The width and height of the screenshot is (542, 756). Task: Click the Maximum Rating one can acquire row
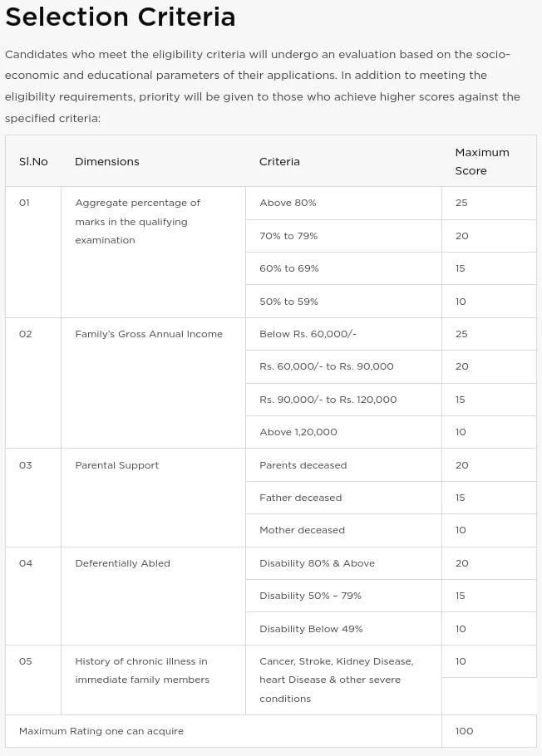tap(101, 731)
